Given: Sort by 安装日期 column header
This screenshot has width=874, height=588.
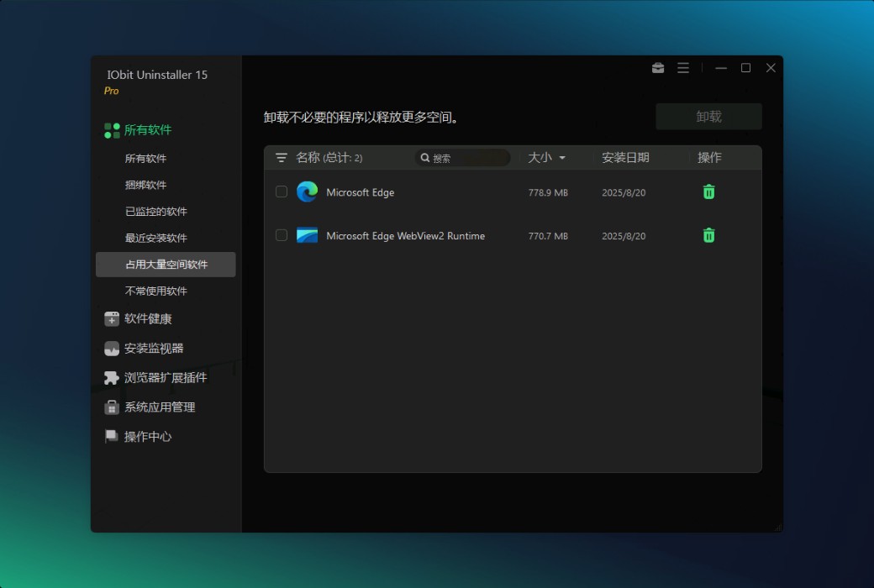Looking at the screenshot, I should 625,158.
